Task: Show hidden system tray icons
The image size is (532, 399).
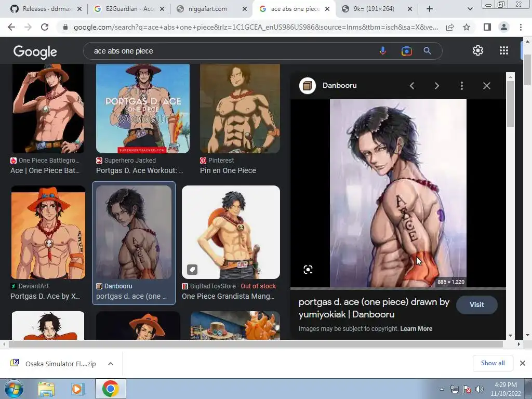Action: point(442,389)
